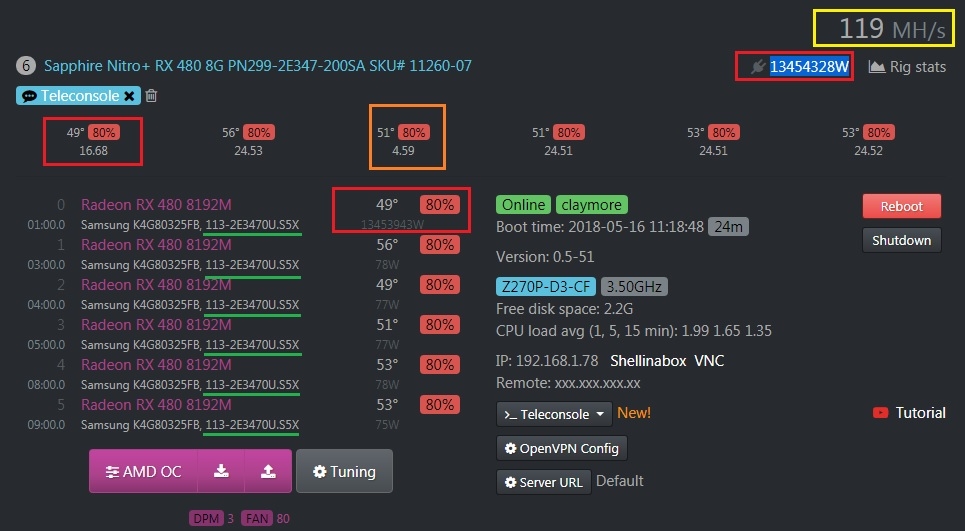Click the download icon next to AMD OC
The image size is (965, 531).
221,471
